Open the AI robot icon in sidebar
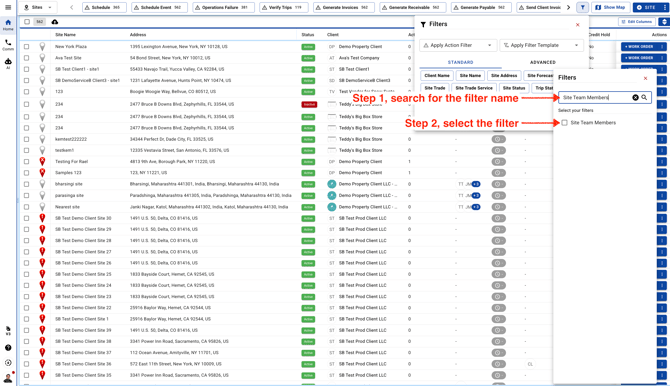Viewport: 670px width, 386px height. tap(8, 63)
